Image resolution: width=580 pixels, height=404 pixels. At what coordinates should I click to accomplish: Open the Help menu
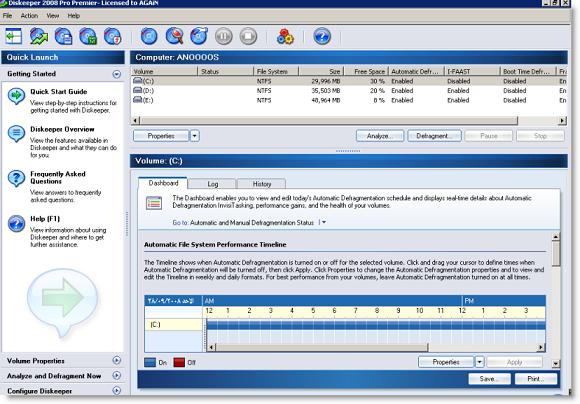(x=74, y=16)
